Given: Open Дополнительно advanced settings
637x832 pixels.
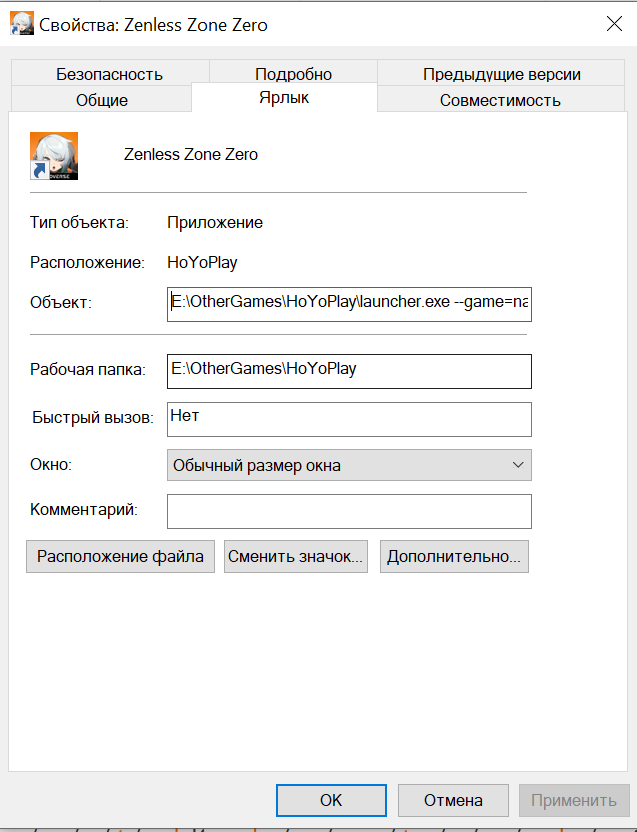Looking at the screenshot, I should 454,557.
